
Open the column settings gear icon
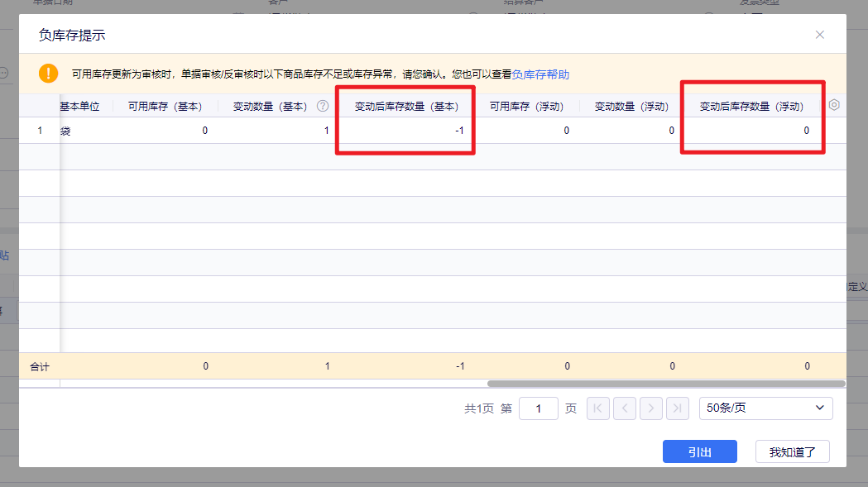click(x=834, y=105)
